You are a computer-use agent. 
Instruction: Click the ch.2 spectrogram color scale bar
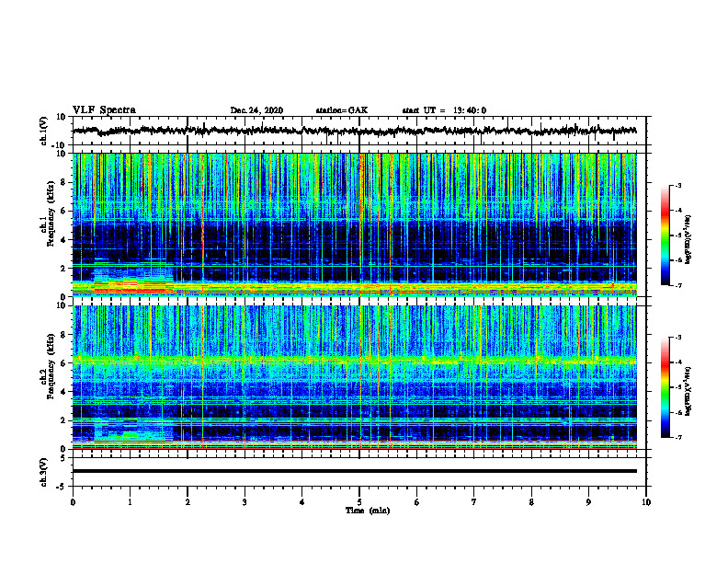(665, 387)
